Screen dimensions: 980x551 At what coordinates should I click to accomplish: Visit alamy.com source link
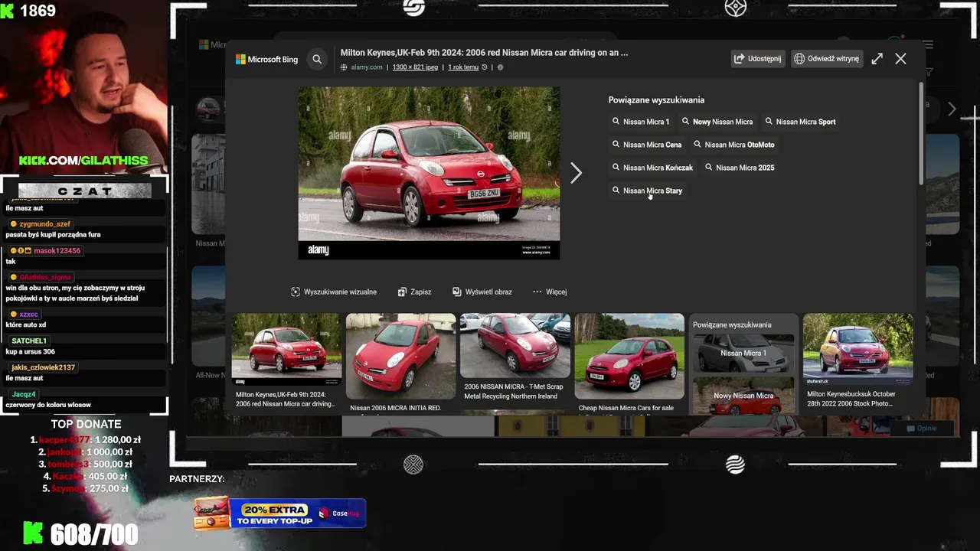click(x=366, y=67)
